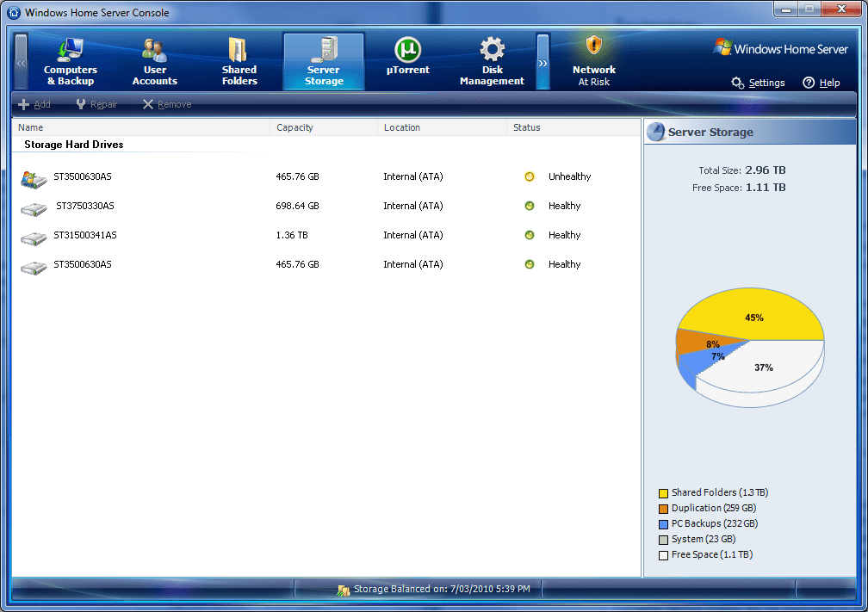This screenshot has width=868, height=612.
Task: Click the Network At Risk shield icon
Action: coord(593,46)
